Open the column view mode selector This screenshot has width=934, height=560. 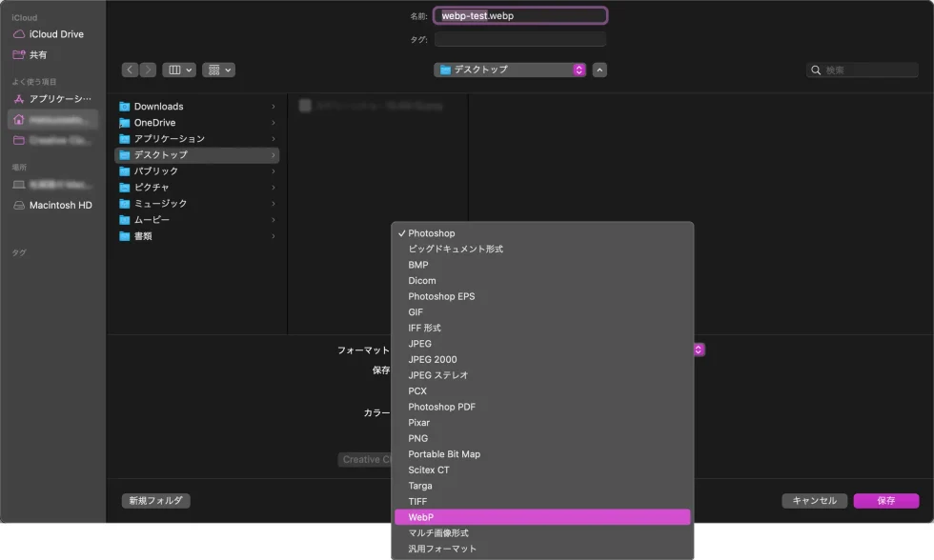179,70
